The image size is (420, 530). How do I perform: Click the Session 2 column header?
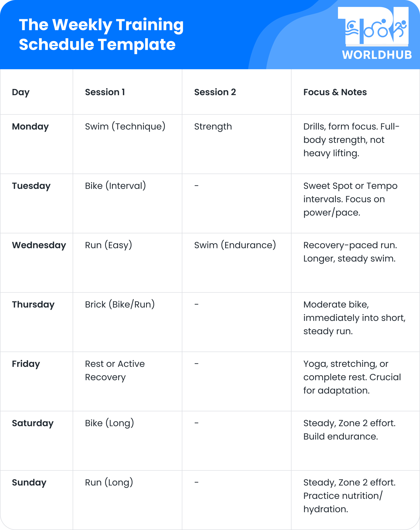(x=215, y=92)
